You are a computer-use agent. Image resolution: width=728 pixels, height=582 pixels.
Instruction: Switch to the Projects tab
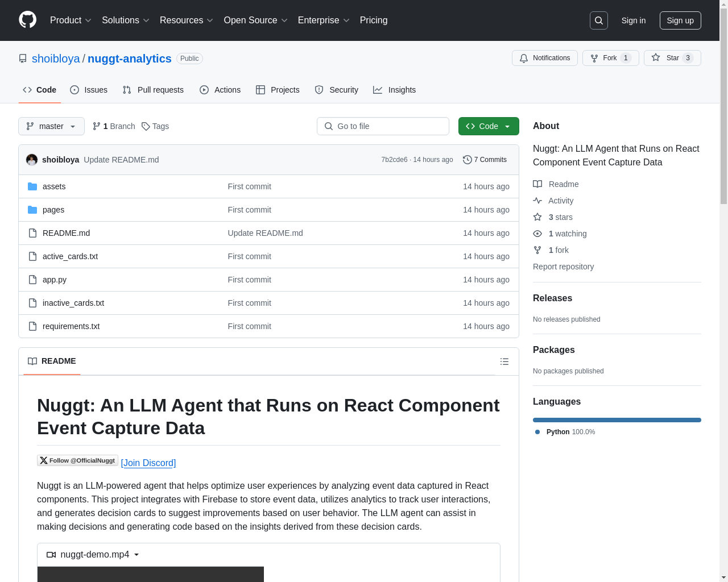point(278,90)
